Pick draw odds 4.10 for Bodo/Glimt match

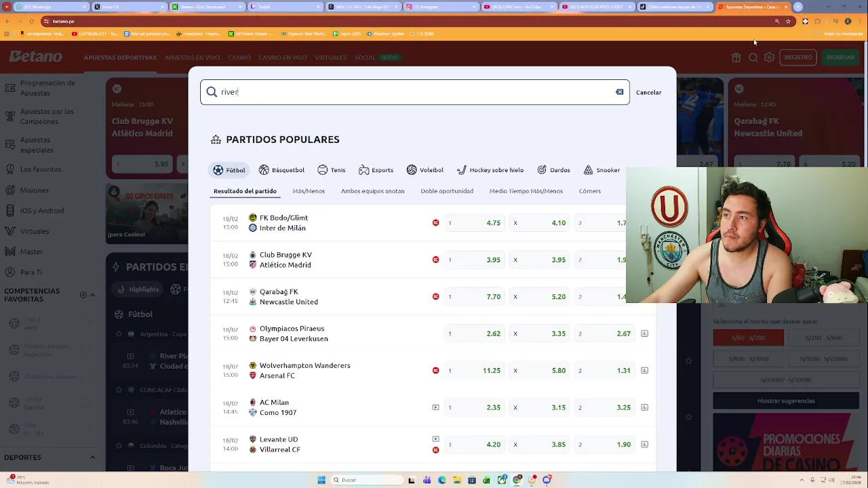[539, 223]
